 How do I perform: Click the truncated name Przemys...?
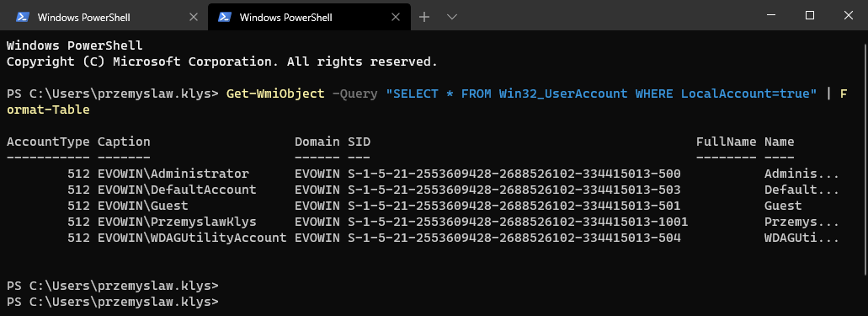coord(802,222)
